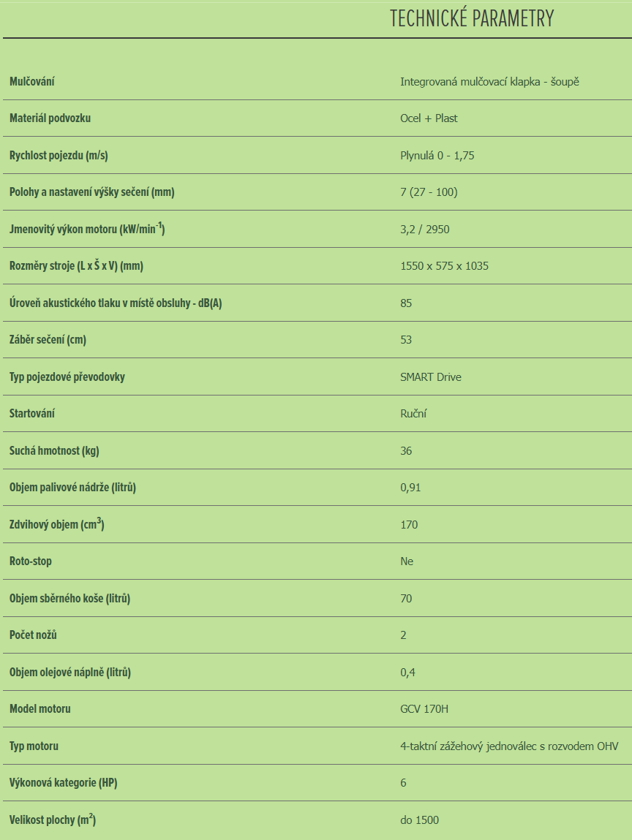Select the Záběr sečení (cm) label

(x=48, y=340)
